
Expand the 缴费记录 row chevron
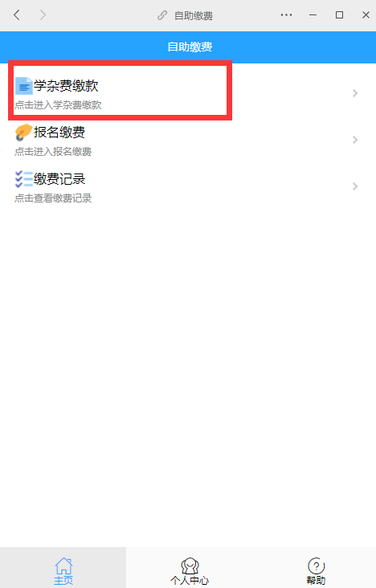point(355,186)
